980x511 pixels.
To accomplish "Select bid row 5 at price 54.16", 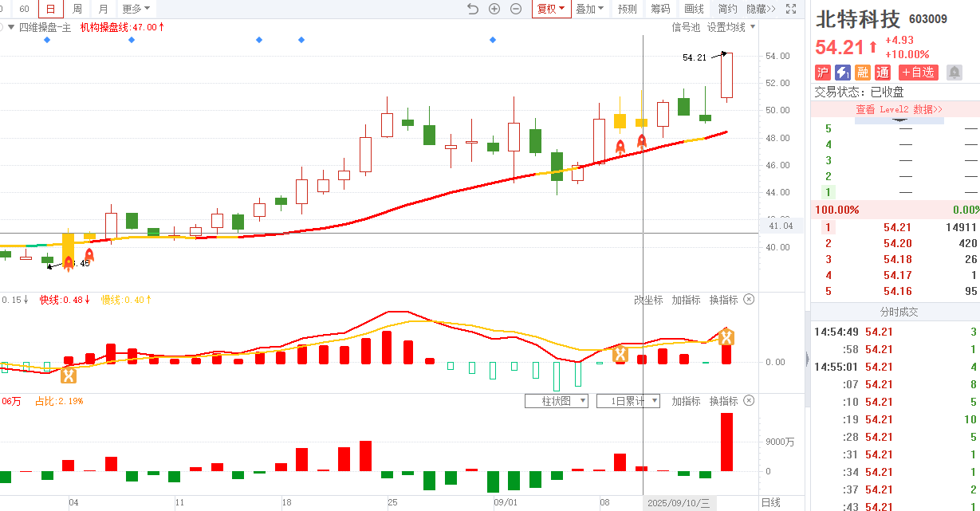I will [895, 291].
